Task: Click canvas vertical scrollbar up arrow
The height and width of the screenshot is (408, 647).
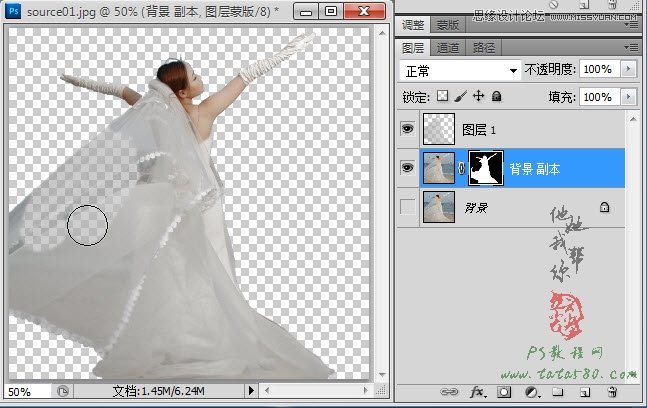Action: coord(382,33)
